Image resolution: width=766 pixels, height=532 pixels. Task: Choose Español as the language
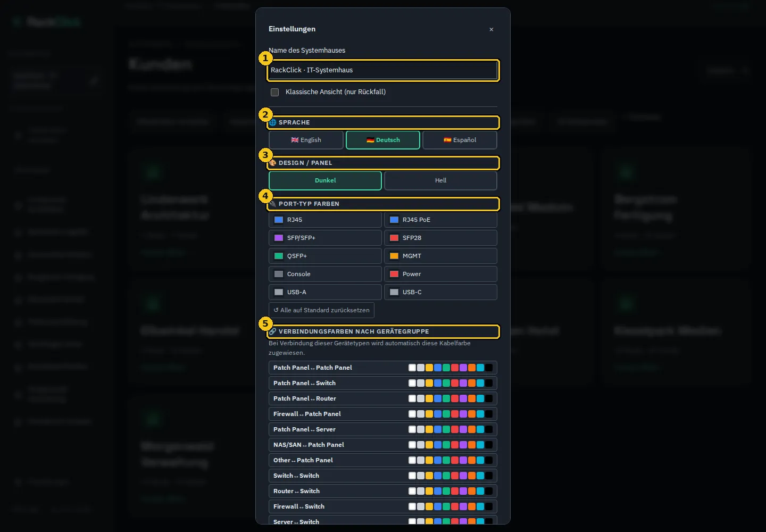(x=460, y=140)
